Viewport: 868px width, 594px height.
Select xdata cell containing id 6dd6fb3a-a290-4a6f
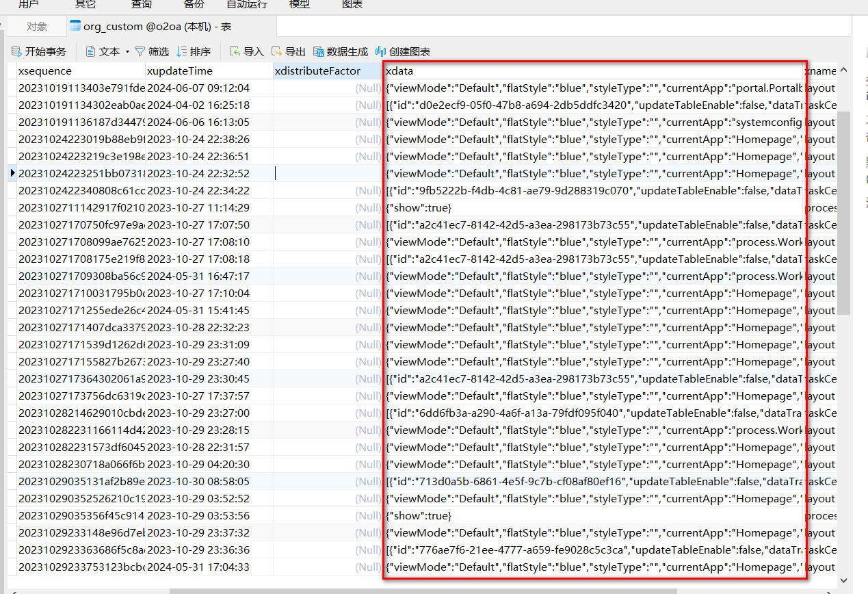click(x=593, y=413)
